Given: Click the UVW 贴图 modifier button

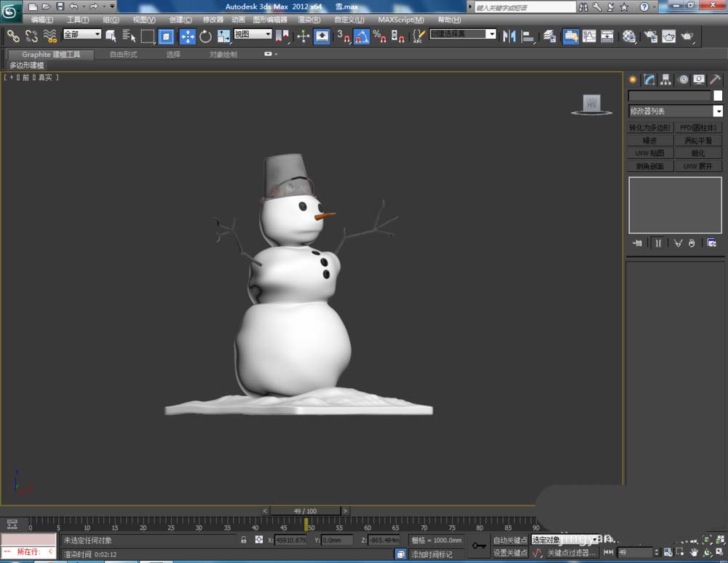Looking at the screenshot, I should click(x=650, y=153).
